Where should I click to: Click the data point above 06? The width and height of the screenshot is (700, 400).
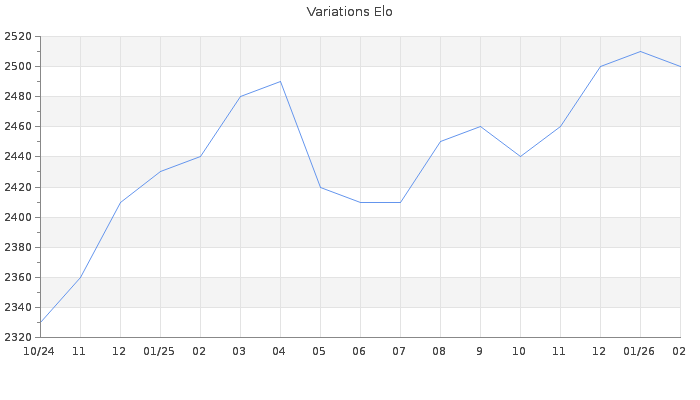(360, 202)
